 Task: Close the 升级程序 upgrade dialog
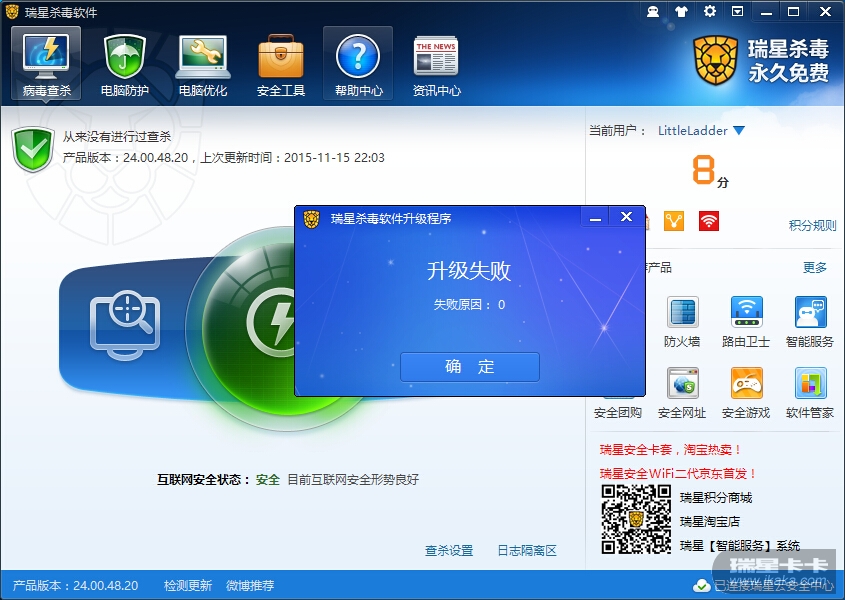point(626,217)
